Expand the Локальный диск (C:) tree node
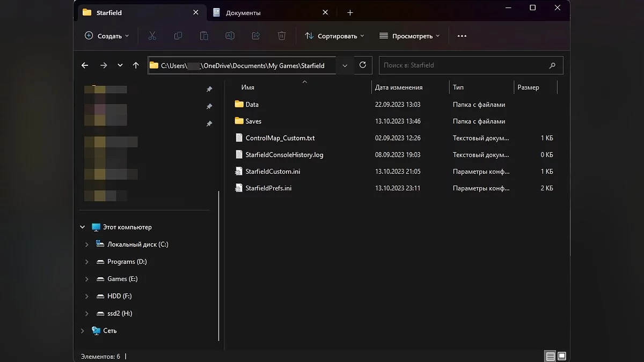644x362 pixels. coord(87,245)
